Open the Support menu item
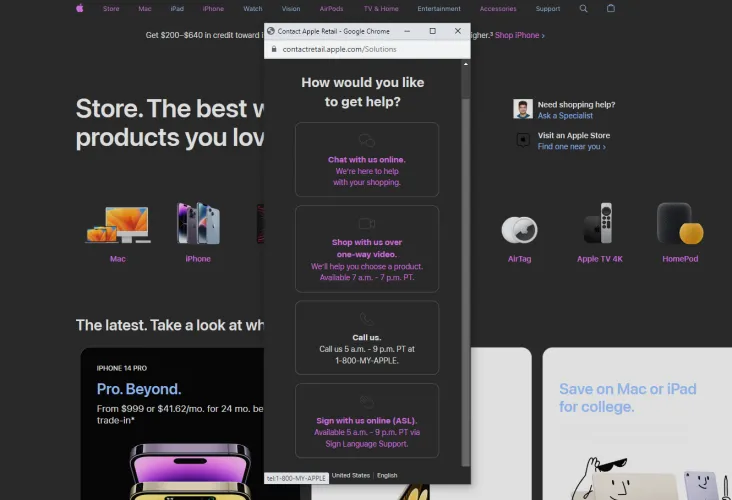 (548, 8)
